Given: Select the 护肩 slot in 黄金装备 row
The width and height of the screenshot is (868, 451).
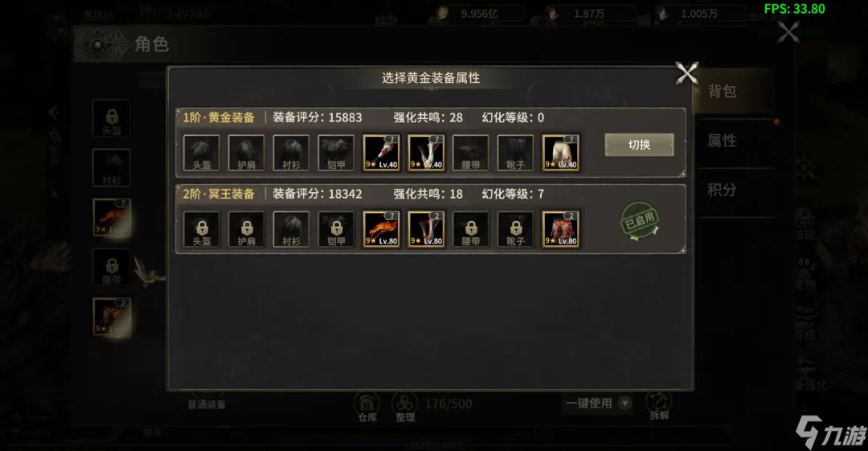Looking at the screenshot, I should pyautogui.click(x=247, y=153).
